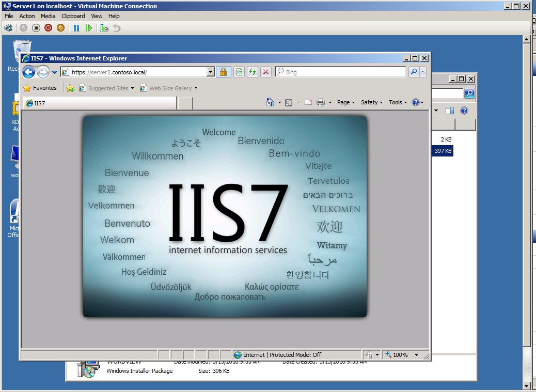Open the Safety menu
The image size is (536, 392).
372,103
